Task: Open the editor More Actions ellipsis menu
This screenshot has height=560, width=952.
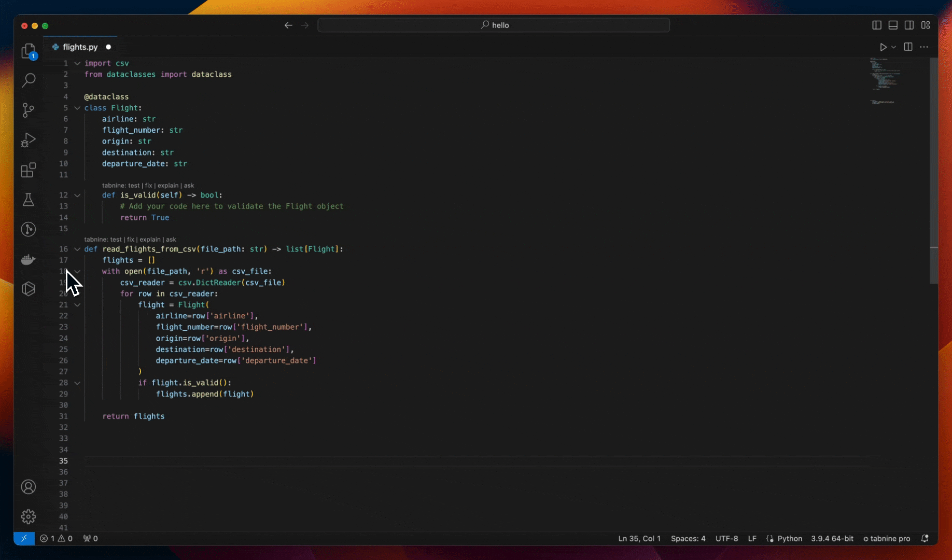Action: [x=924, y=47]
